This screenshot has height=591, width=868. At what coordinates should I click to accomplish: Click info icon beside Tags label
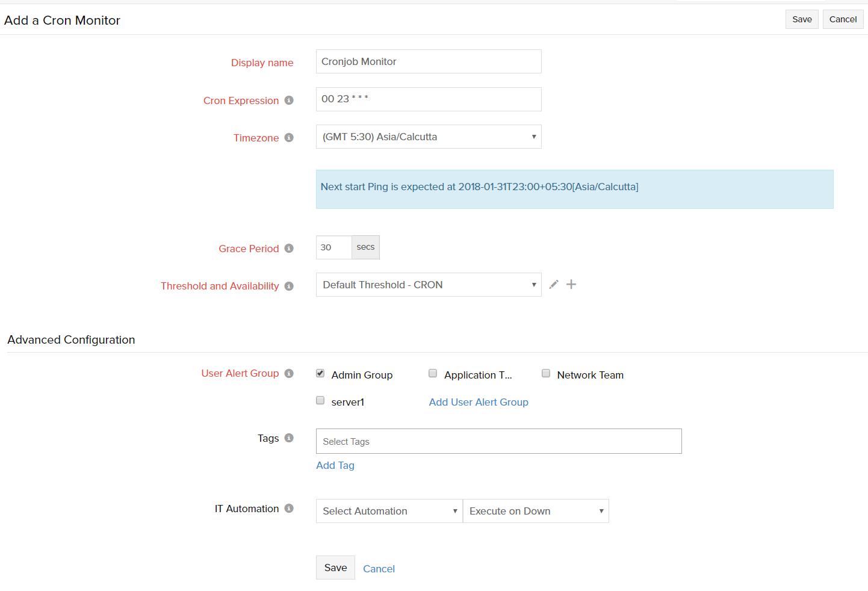click(x=289, y=438)
